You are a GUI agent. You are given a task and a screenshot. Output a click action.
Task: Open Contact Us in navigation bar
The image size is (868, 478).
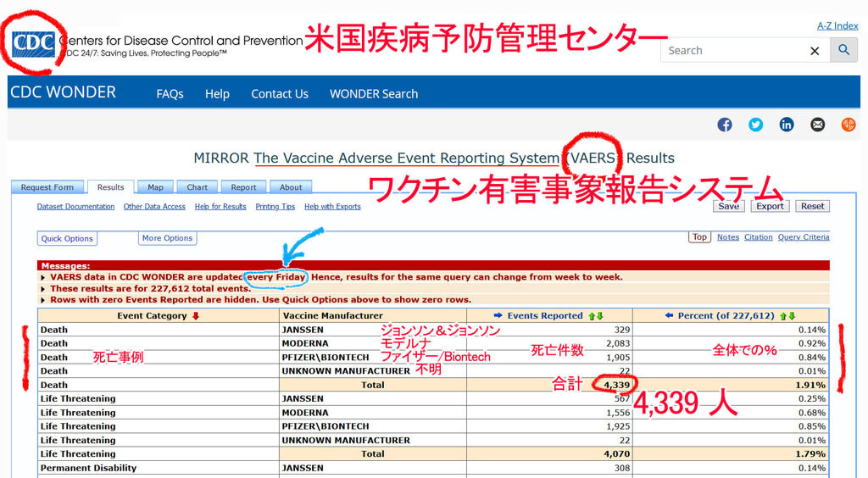(280, 94)
